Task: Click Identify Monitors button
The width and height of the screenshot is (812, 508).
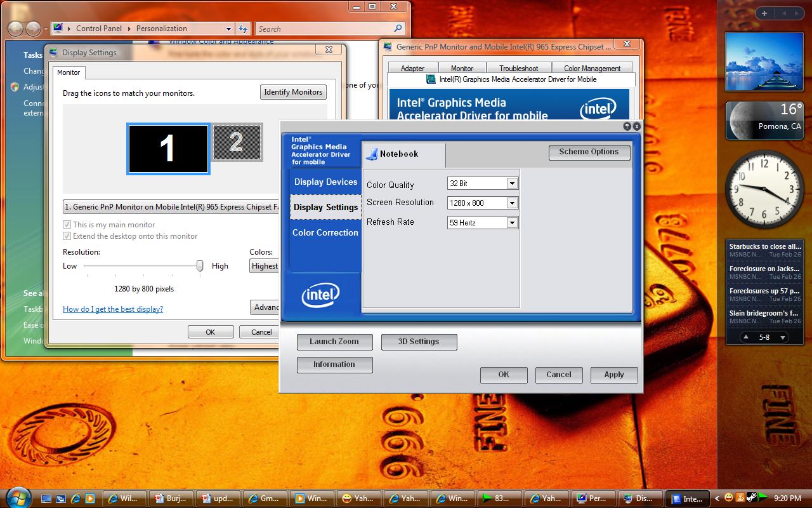Action: tap(293, 92)
